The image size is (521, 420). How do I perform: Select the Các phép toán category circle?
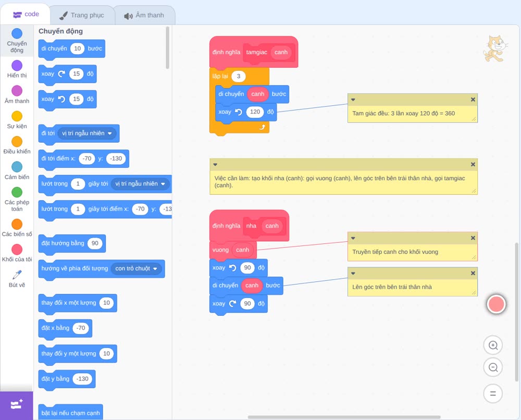point(17,192)
